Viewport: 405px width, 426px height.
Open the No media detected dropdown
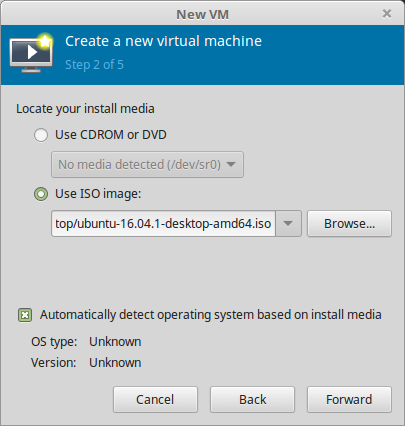coord(147,165)
